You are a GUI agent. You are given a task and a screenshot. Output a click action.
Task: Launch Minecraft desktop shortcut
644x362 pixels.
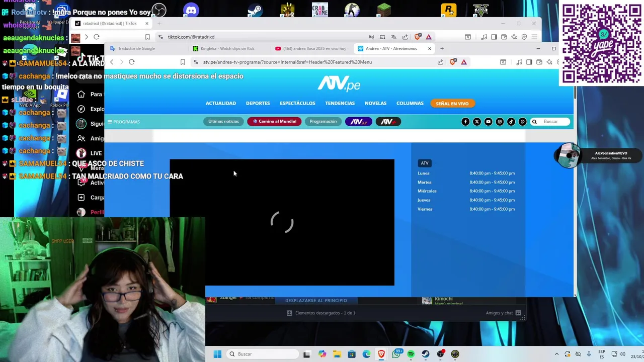(x=384, y=10)
